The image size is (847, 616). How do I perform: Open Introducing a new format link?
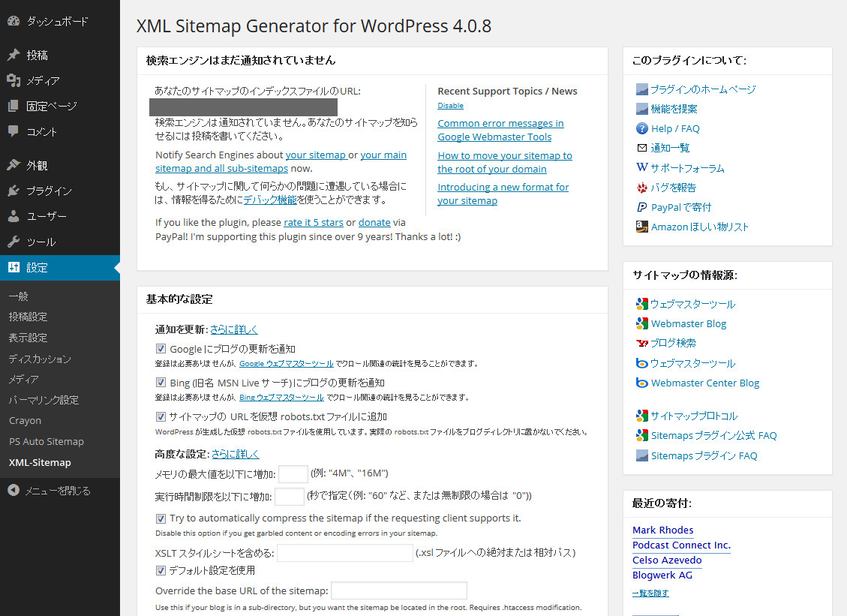tap(503, 194)
